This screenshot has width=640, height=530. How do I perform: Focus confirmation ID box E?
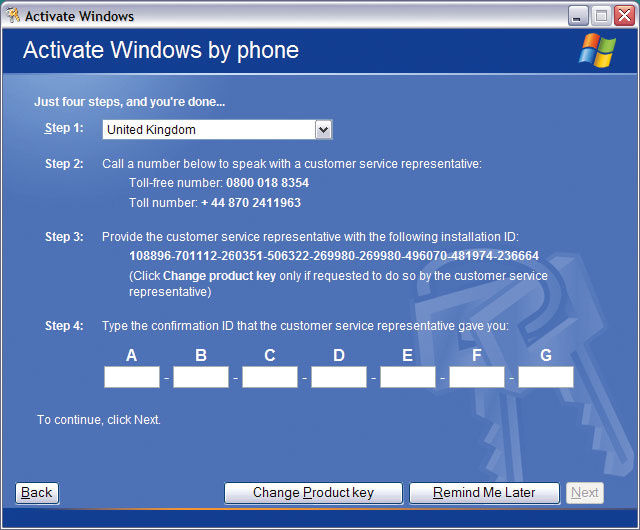(408, 377)
